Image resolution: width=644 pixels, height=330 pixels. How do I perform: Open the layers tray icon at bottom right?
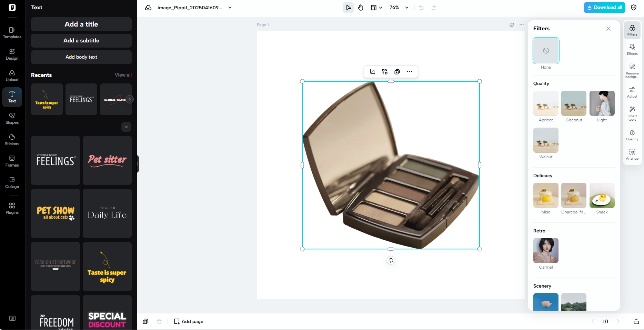click(x=636, y=321)
